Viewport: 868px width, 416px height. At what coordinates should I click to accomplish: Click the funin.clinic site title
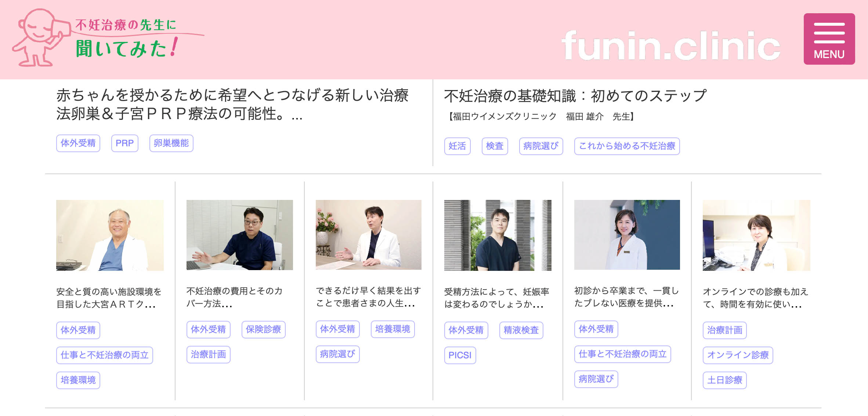(671, 46)
